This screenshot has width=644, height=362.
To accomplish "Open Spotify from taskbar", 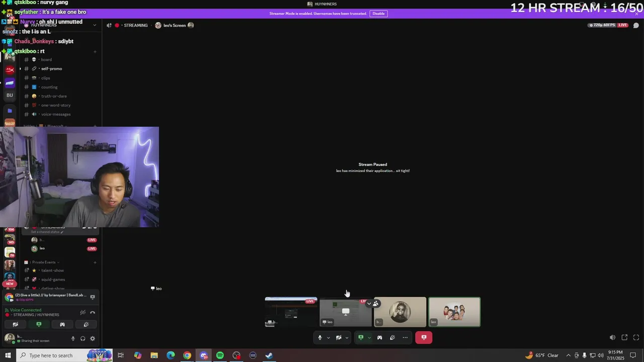I will pos(220,355).
